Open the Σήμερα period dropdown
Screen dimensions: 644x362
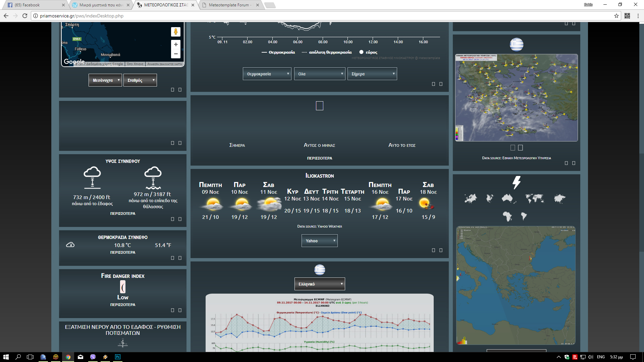tap(372, 74)
